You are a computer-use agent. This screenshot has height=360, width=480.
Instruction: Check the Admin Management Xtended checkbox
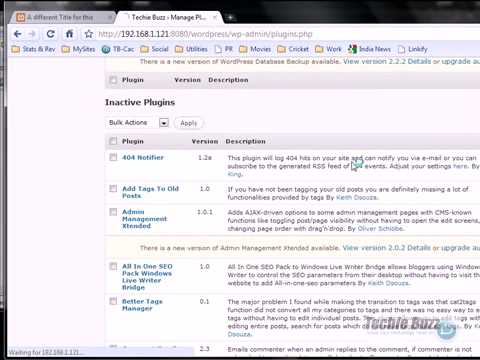(x=113, y=212)
